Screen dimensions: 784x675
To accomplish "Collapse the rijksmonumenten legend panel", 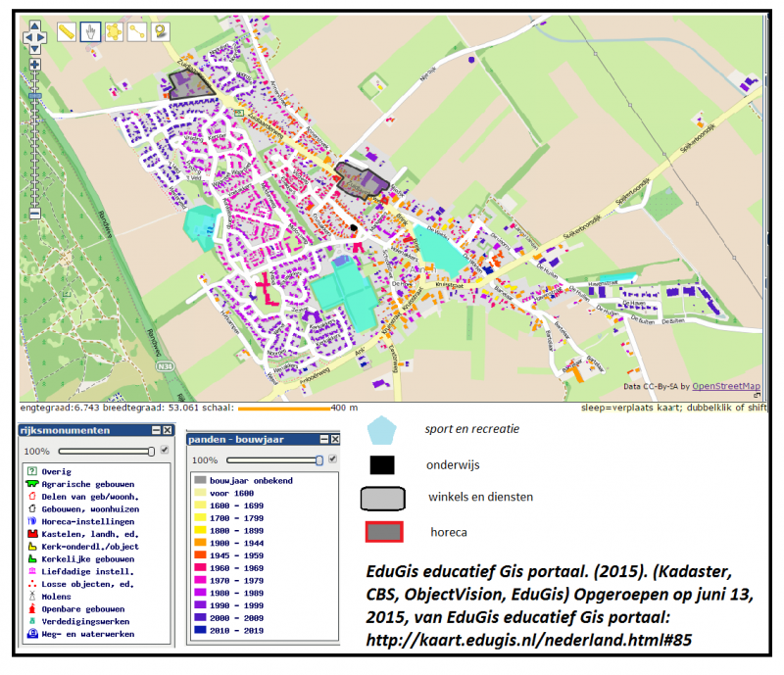I will pyautogui.click(x=157, y=430).
